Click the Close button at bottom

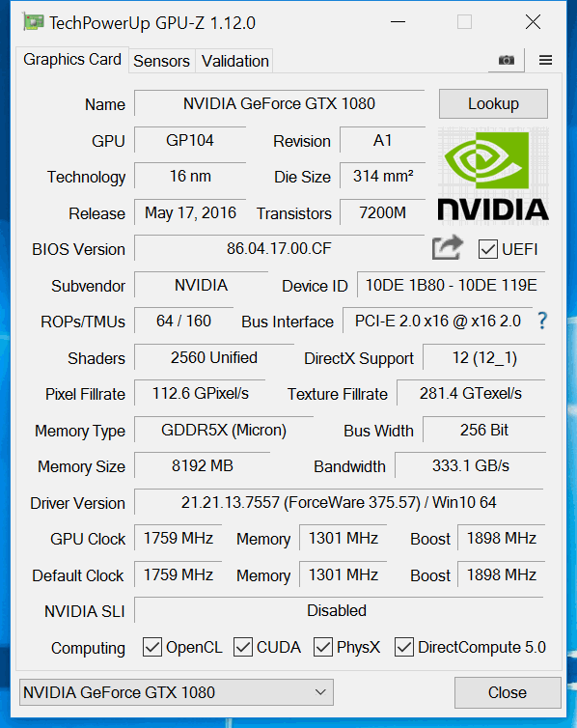point(508,692)
